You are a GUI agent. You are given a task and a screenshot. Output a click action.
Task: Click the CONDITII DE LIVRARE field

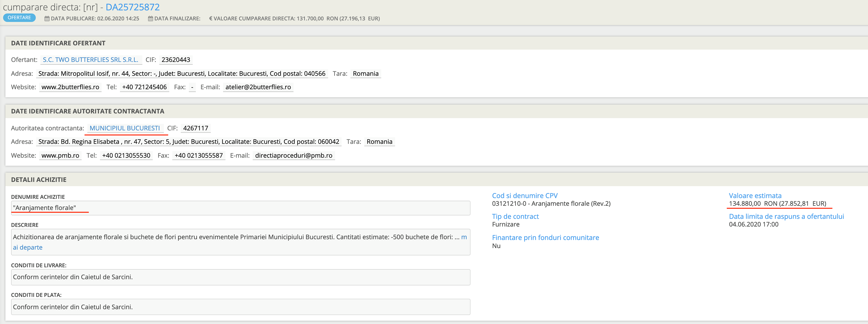pos(241,277)
